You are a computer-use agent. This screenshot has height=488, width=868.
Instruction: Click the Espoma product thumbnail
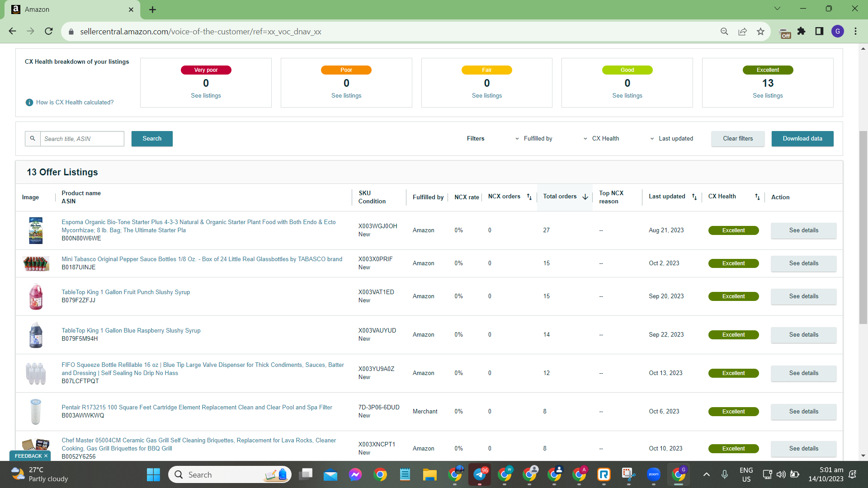pos(36,230)
